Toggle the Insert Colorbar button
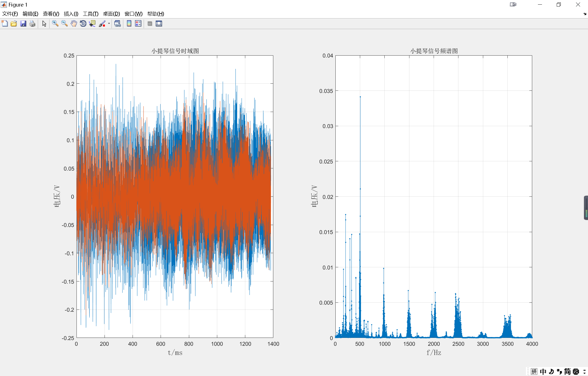The width and height of the screenshot is (588, 376). pos(129,24)
